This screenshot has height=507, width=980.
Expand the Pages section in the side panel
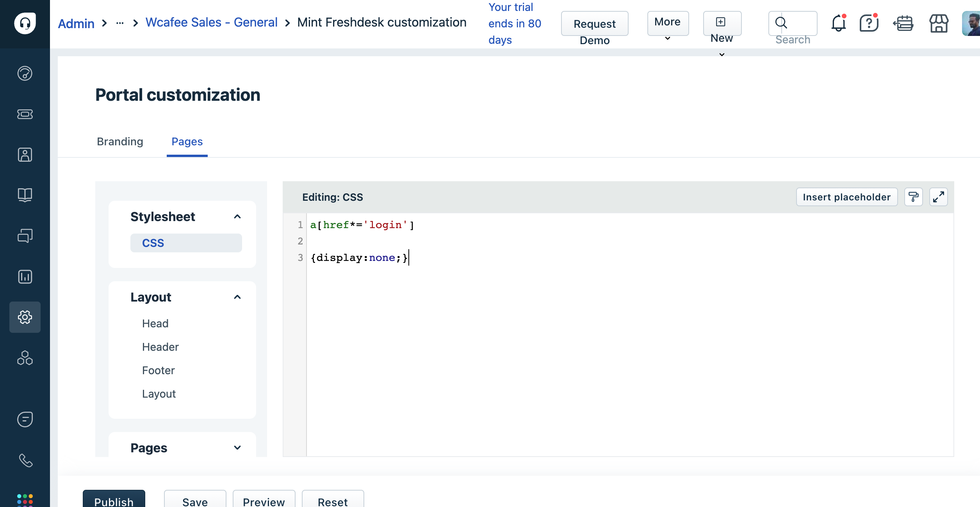click(x=237, y=448)
